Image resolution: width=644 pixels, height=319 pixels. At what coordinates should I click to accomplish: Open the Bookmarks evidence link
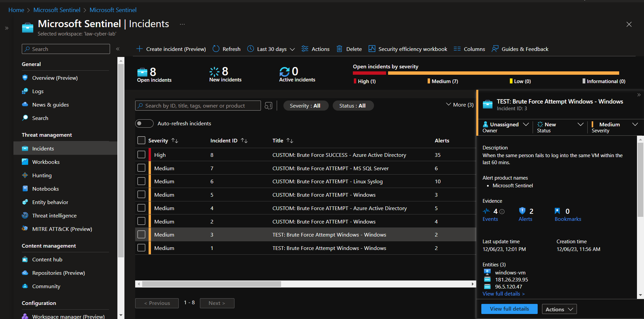tap(568, 219)
